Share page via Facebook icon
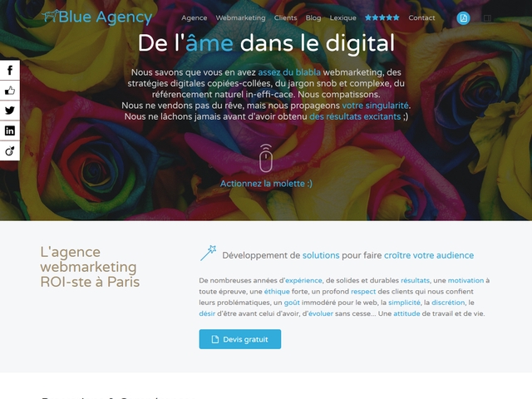The image size is (532, 399). [x=10, y=70]
